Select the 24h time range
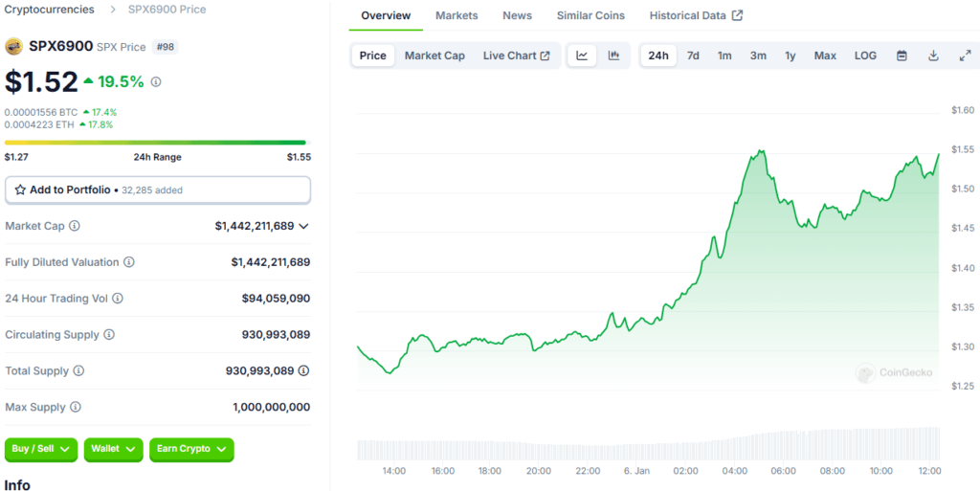This screenshot has width=980, height=491. [658, 56]
